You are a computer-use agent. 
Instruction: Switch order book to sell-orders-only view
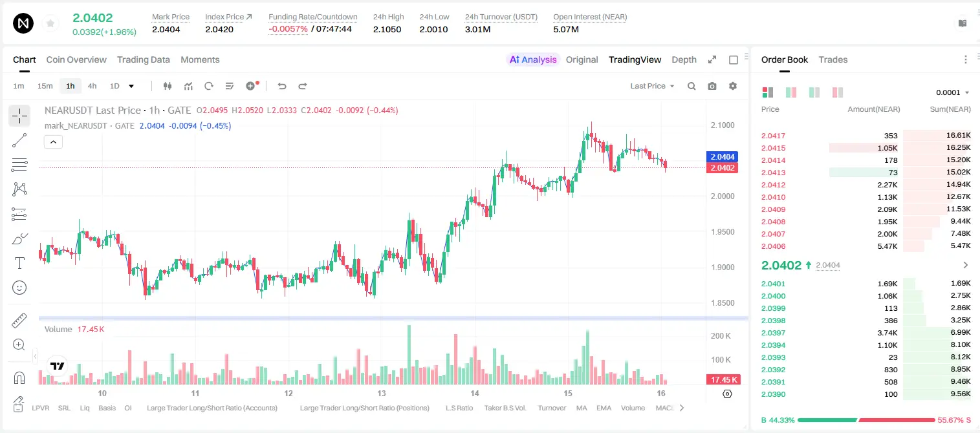coord(838,92)
